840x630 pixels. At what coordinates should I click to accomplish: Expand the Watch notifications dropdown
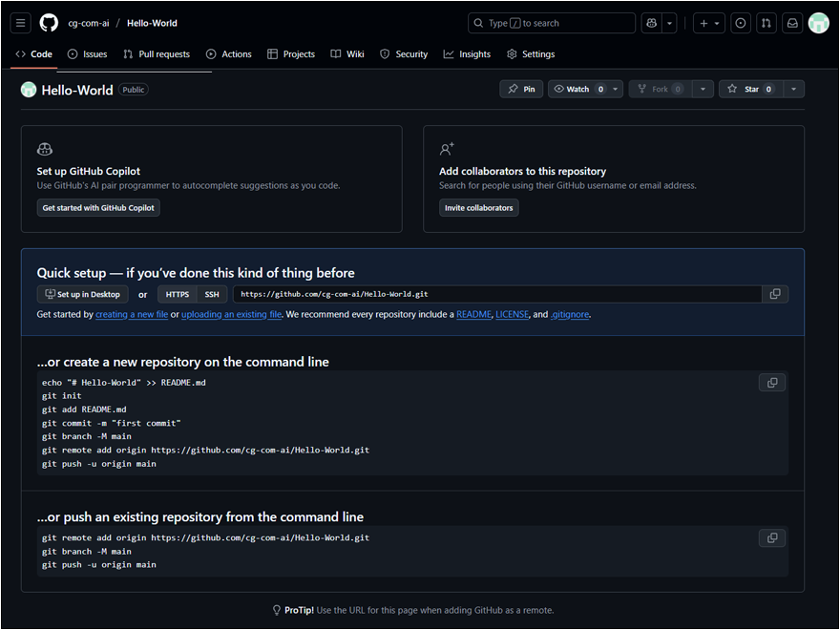coord(616,89)
